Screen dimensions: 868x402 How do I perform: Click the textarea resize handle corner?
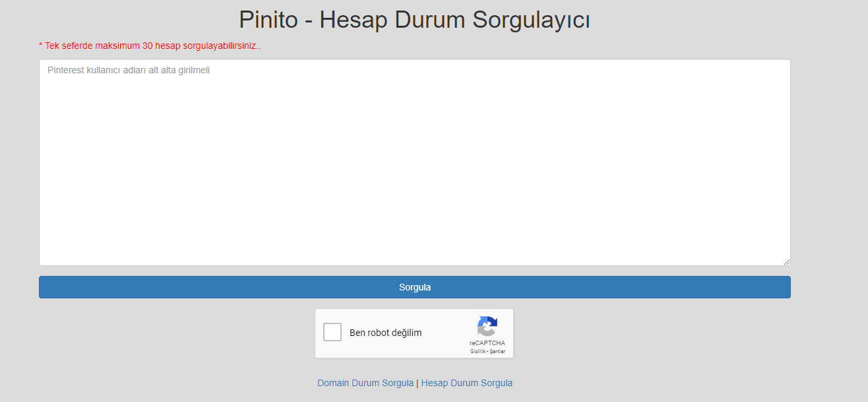click(x=786, y=262)
